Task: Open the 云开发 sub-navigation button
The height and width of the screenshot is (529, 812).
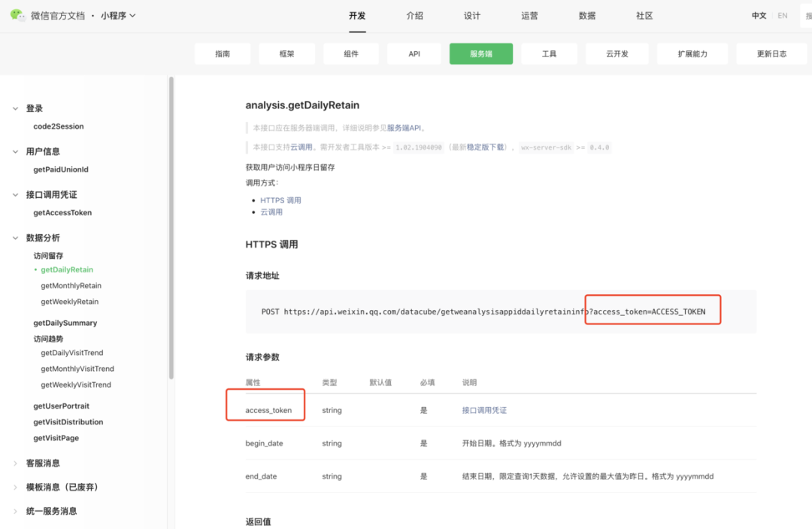Action: click(617, 54)
